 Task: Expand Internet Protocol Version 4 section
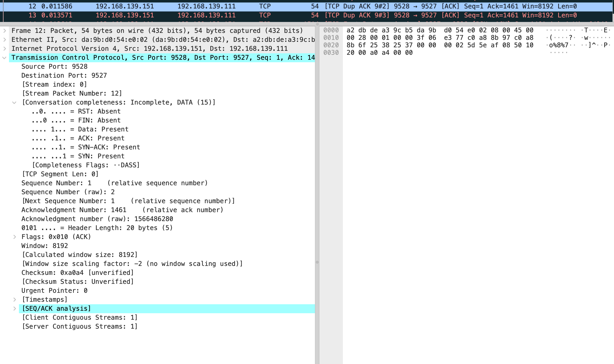(x=4, y=49)
